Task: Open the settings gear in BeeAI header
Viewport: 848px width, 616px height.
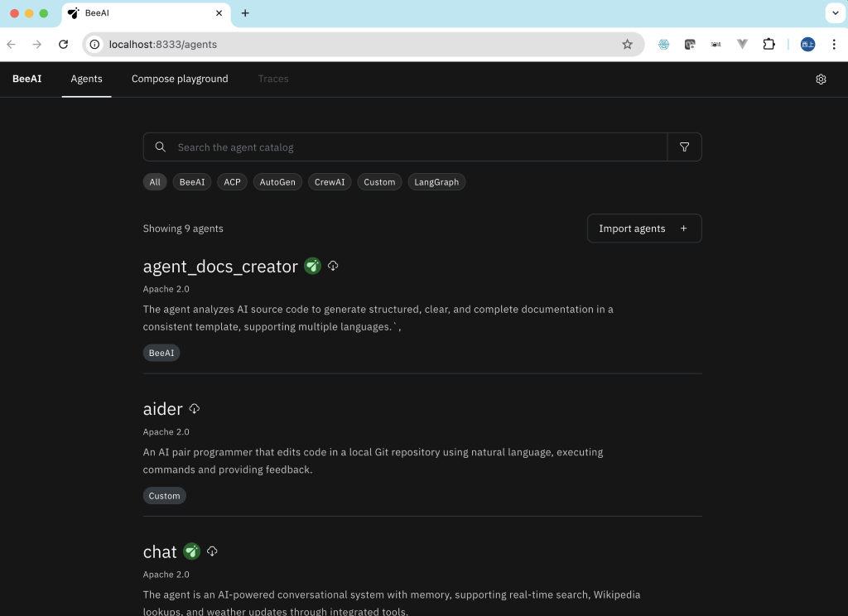Action: pos(821,79)
